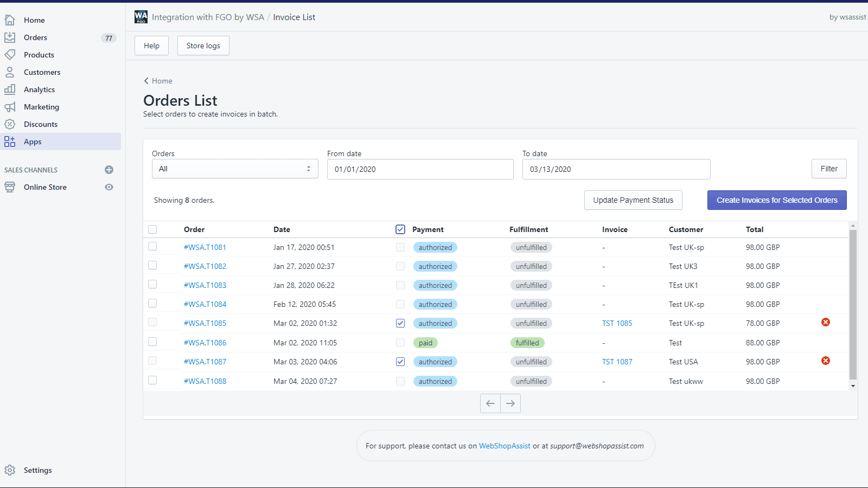The width and height of the screenshot is (868, 488).
Task: Click the red remove icon on the #WSA.T1087 row
Action: coord(825,361)
